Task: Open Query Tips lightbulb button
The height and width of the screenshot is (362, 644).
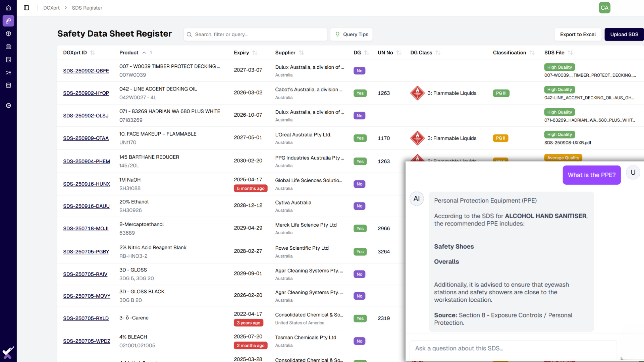Action: tap(351, 35)
